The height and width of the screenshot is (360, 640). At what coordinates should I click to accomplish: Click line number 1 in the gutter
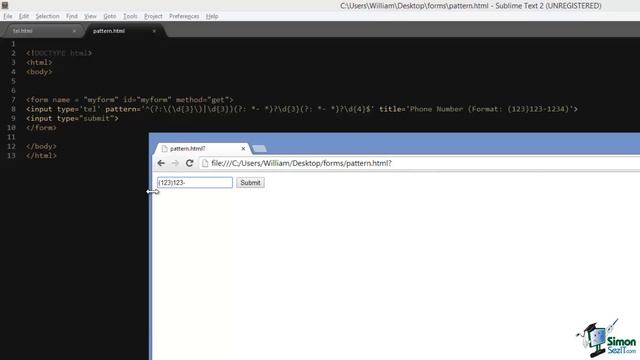point(13,44)
